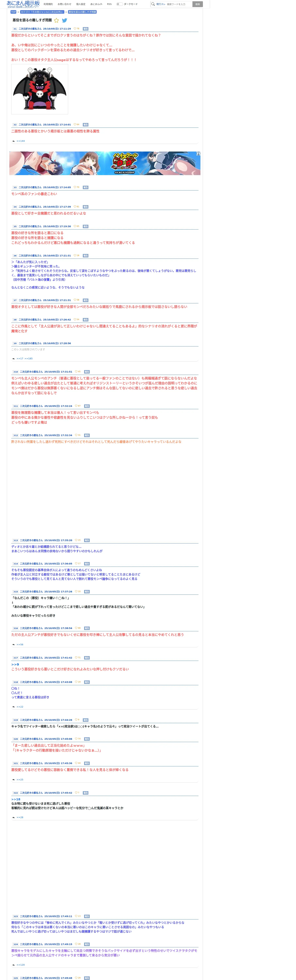Like post 14 with its heart icon
The height and width of the screenshot is (980, 296).
76,563
